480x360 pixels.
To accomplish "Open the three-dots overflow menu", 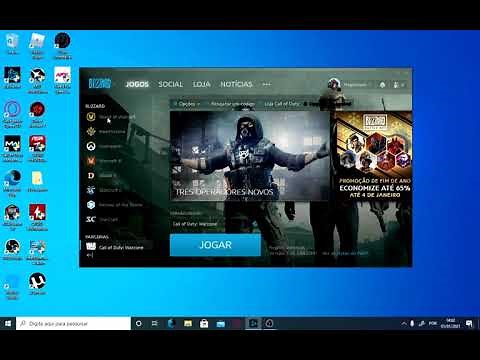I will click(x=267, y=84).
